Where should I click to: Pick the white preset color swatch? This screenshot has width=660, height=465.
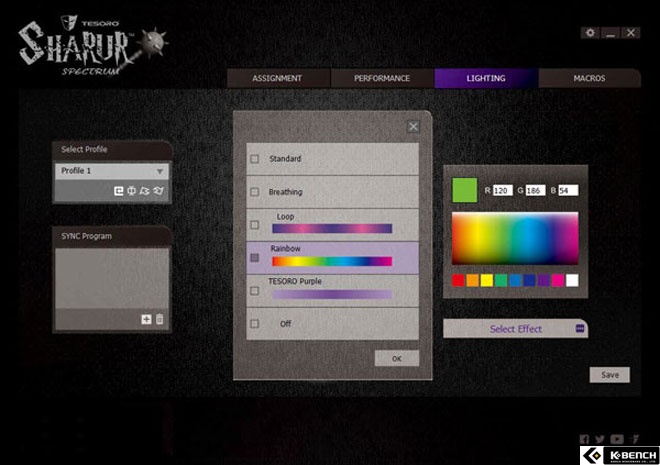572,280
